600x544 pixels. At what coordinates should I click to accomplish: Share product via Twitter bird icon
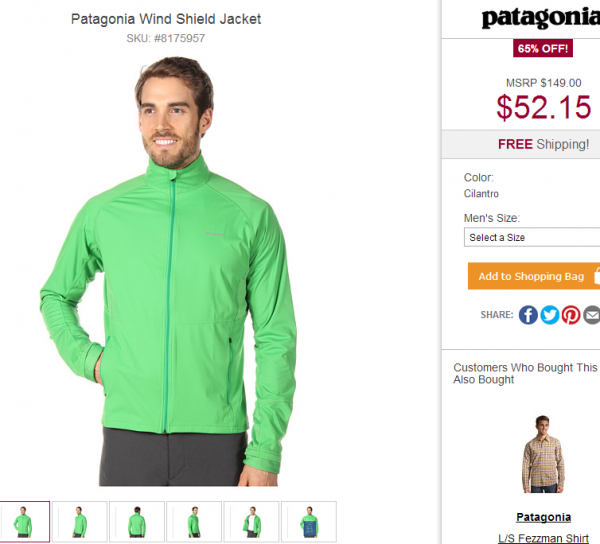[x=549, y=315]
